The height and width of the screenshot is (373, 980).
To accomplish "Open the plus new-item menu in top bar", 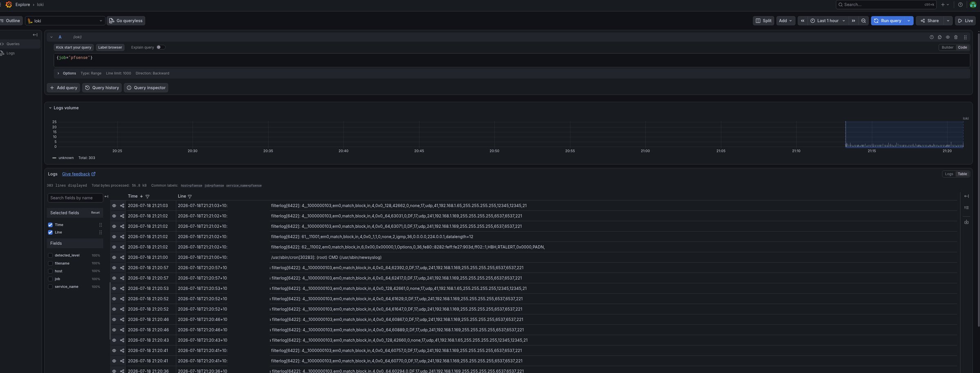I will click(945, 4).
